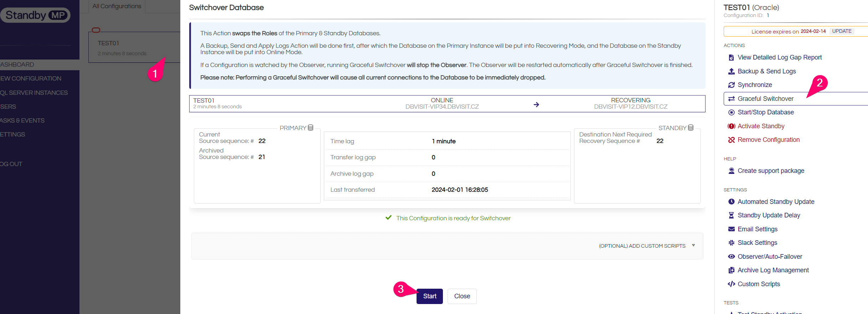The width and height of the screenshot is (868, 314).
Task: Click the Transfer log gap row
Action: coord(447,157)
